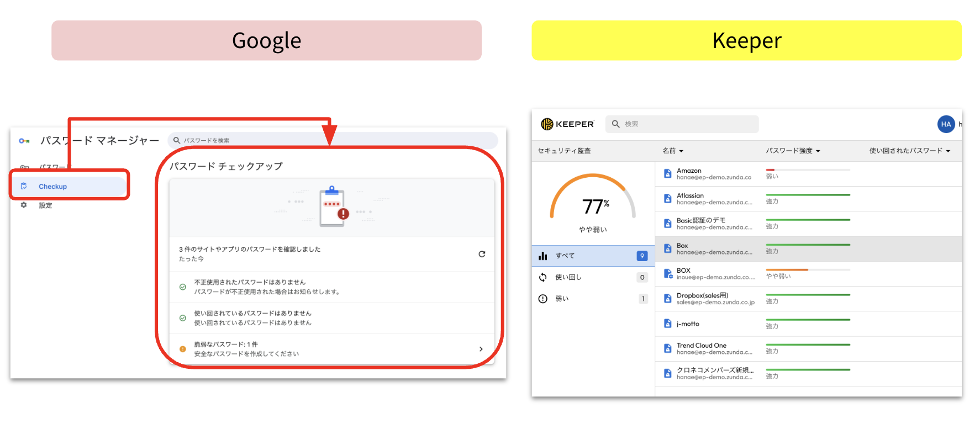The width and height of the screenshot is (980, 424).
Task: Click the bar chart icon beside すべて
Action: (x=543, y=256)
